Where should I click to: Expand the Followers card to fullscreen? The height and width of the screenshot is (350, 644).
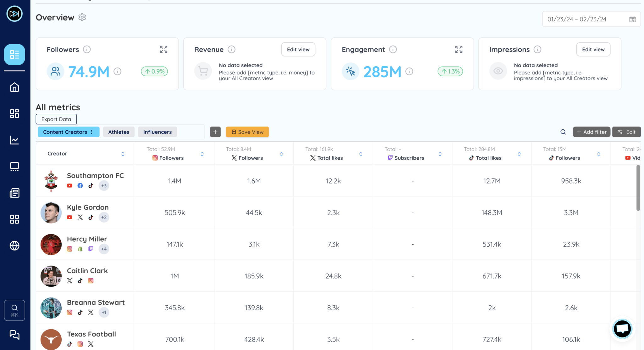(x=164, y=49)
